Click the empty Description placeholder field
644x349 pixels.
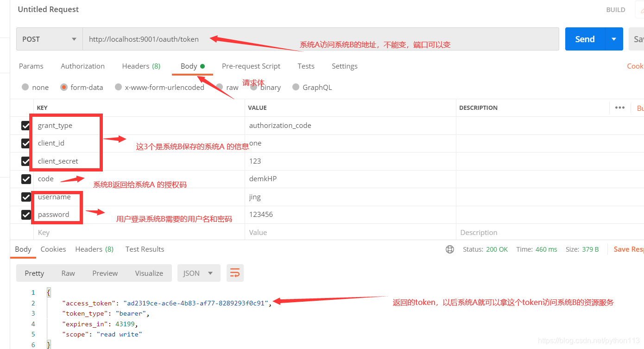click(549, 233)
